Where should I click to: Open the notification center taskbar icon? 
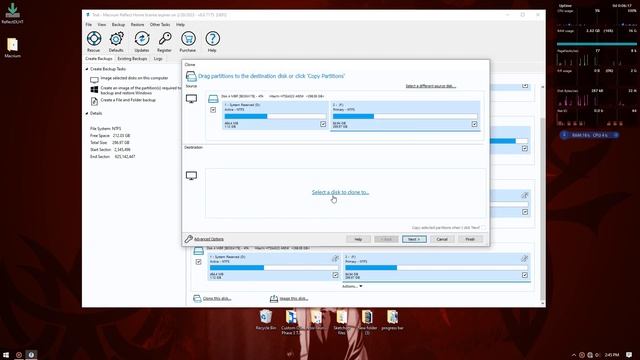(629, 355)
